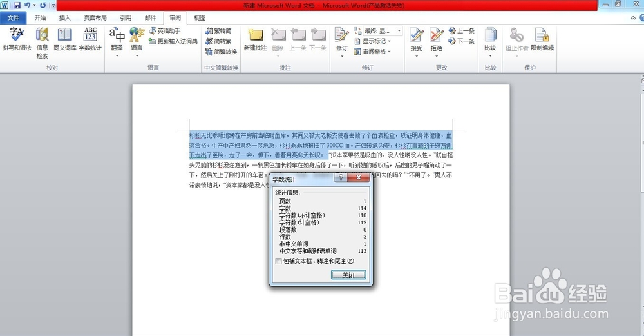
Task: Click the Help question mark in the Word Count dialog
Action: [341, 177]
